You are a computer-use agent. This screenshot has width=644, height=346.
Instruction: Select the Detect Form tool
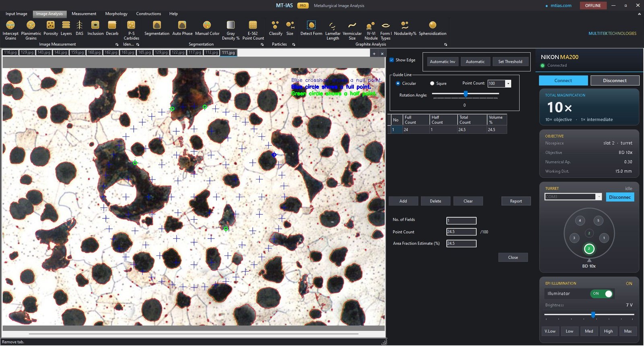pos(311,29)
